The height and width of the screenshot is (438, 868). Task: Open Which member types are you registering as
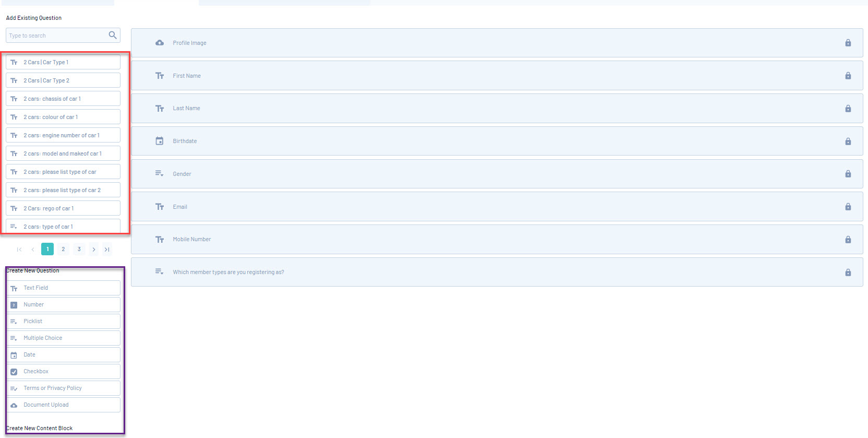point(497,272)
